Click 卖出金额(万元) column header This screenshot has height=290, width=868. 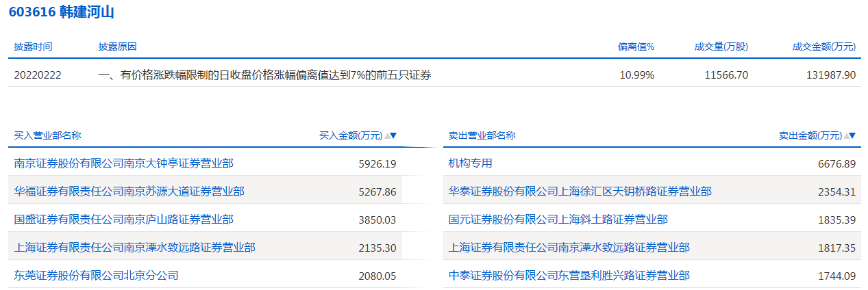[x=810, y=135]
